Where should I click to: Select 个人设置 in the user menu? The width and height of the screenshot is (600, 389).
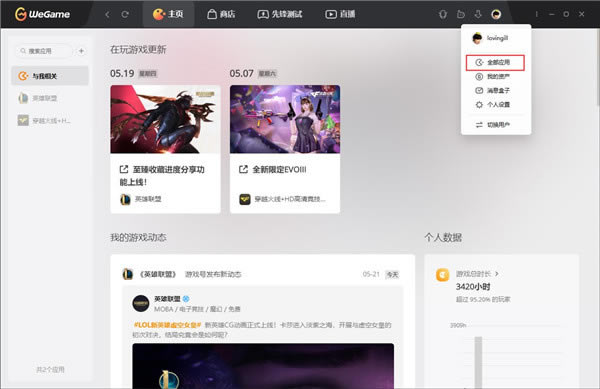495,104
